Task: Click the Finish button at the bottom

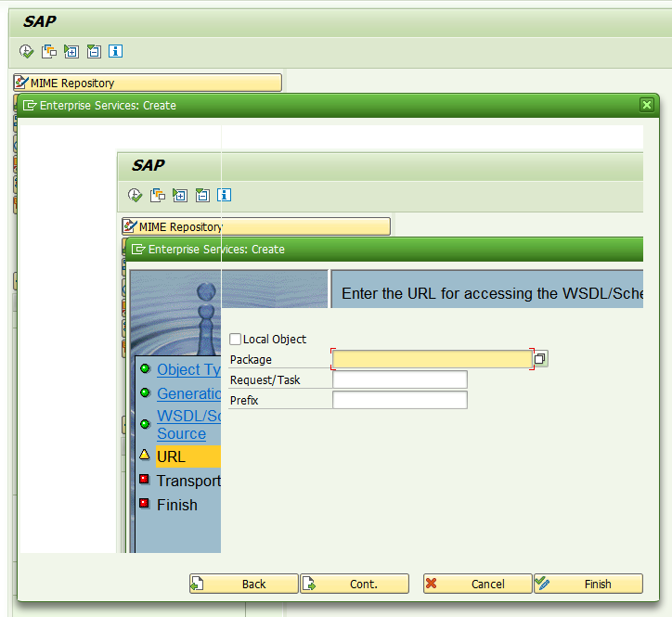Action: [x=588, y=584]
